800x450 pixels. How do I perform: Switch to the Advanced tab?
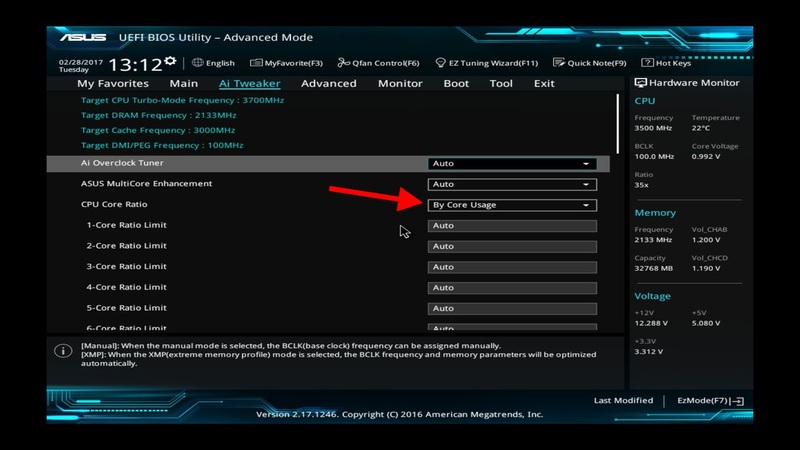328,84
